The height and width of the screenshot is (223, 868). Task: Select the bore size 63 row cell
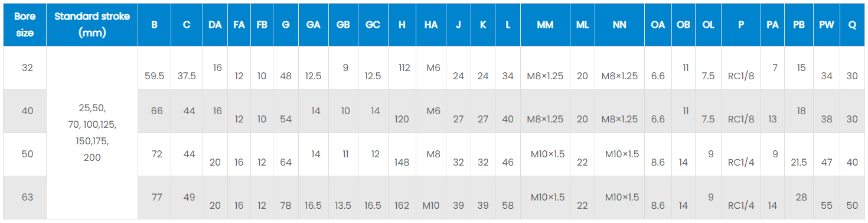27,197
